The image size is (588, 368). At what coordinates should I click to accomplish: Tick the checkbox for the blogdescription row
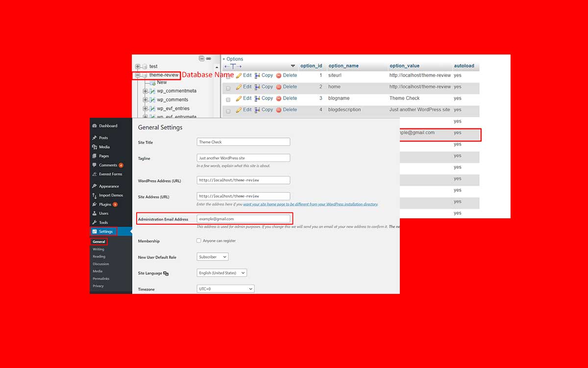(228, 111)
